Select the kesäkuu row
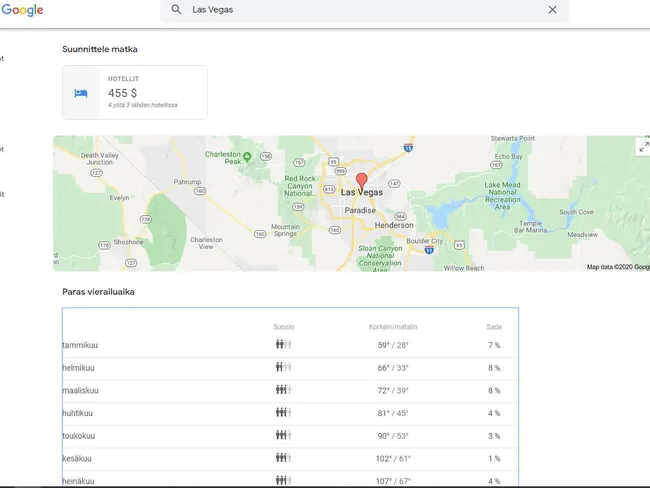This screenshot has width=650, height=488. [x=290, y=459]
